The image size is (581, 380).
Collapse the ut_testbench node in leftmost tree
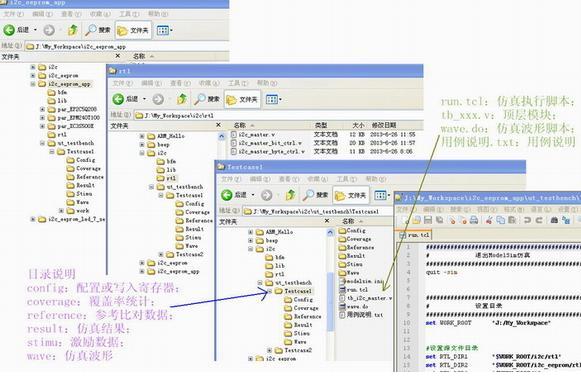(x=42, y=143)
